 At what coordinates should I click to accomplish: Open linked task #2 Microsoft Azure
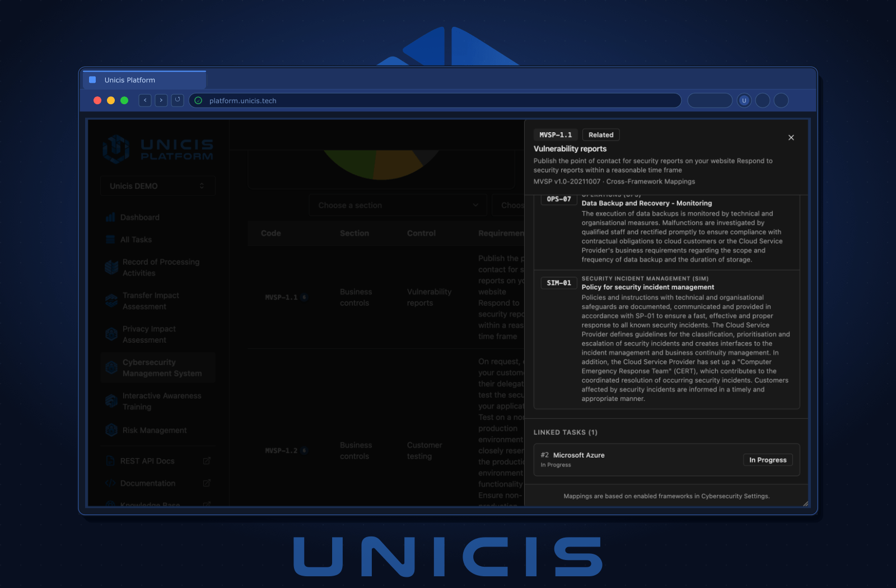click(x=666, y=460)
